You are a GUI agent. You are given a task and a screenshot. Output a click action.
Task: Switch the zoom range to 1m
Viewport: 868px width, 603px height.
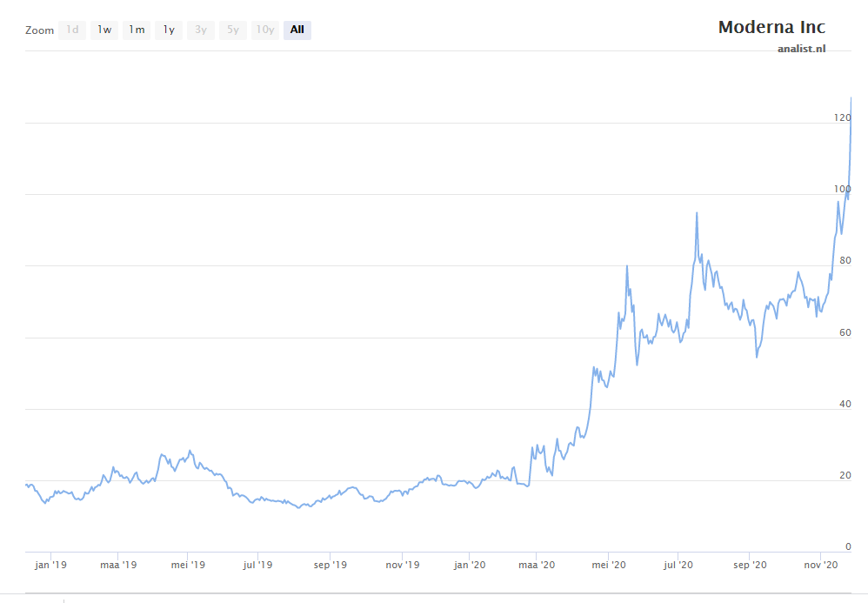tap(137, 30)
